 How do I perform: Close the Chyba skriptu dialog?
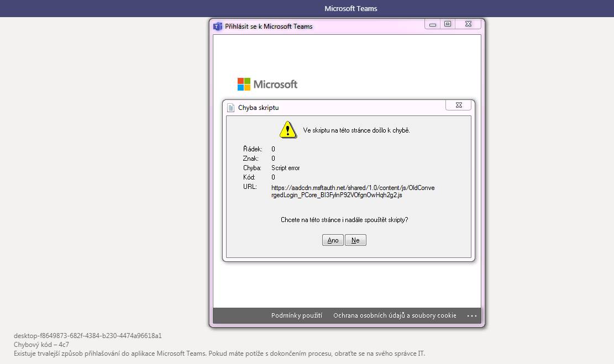(x=459, y=105)
